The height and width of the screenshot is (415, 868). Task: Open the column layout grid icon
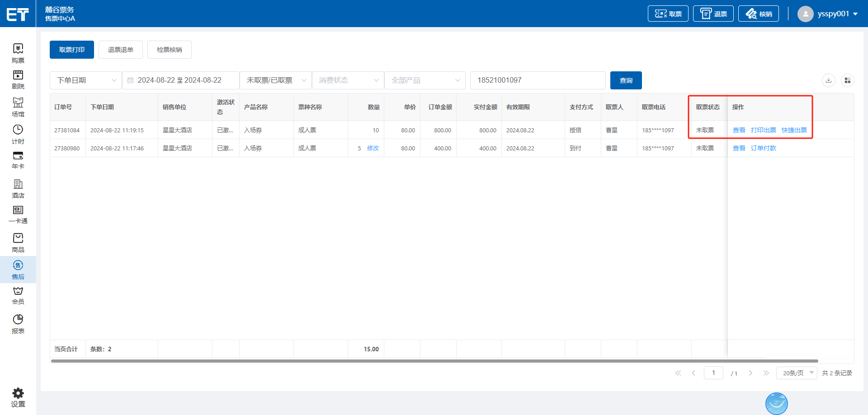847,80
